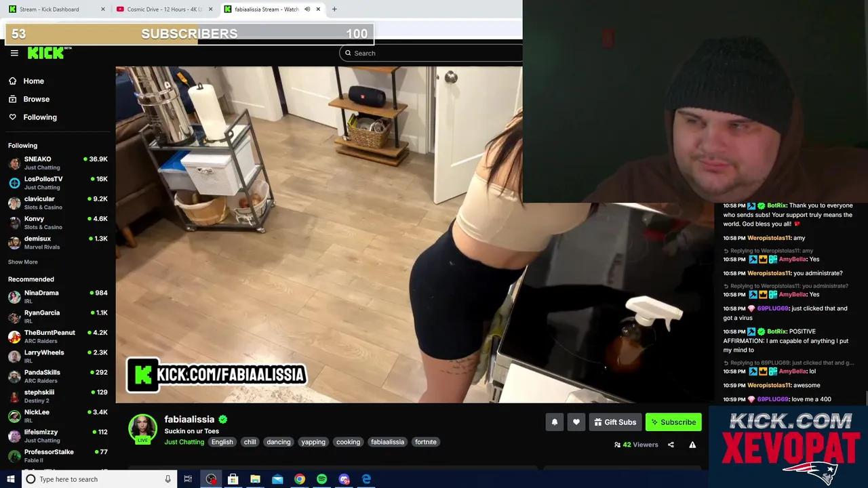
Task: Click the English tag
Action: [222, 442]
